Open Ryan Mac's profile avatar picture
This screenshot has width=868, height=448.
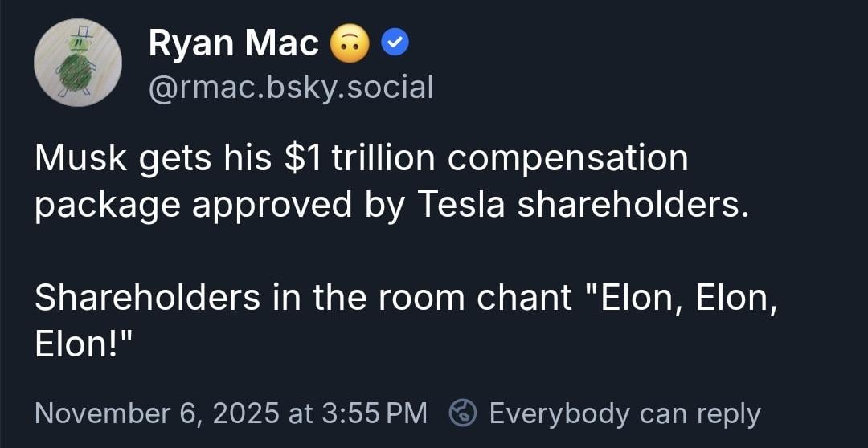coord(78,62)
